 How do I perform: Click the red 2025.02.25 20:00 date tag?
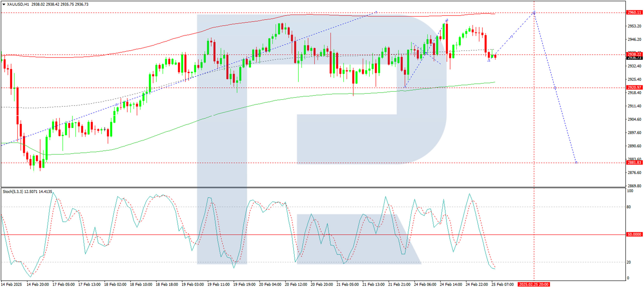tap(533, 284)
